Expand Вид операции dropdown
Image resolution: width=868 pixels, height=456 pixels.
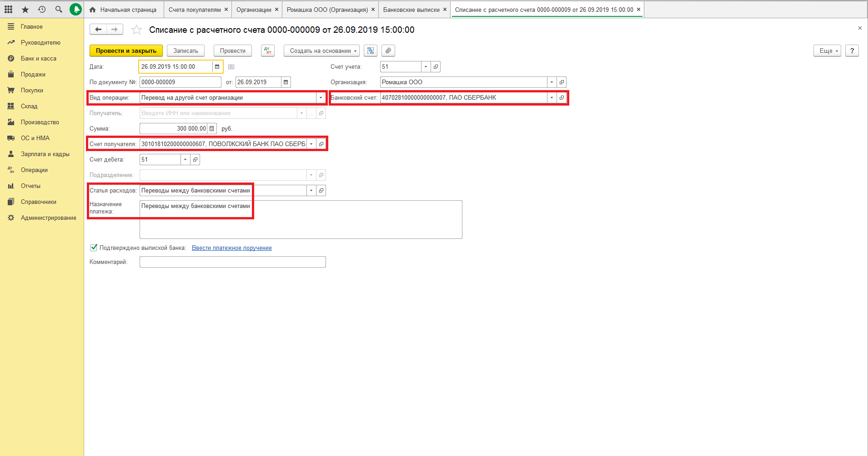coord(321,97)
